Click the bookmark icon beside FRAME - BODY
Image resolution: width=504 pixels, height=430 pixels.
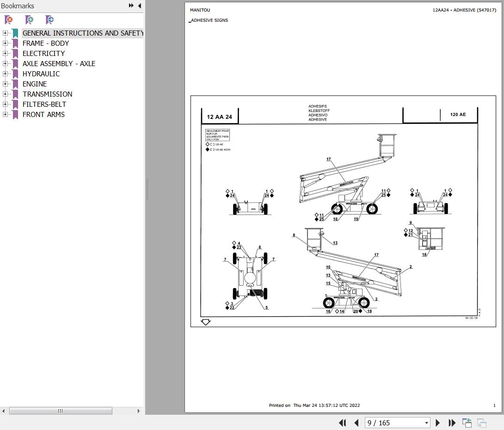click(x=15, y=43)
